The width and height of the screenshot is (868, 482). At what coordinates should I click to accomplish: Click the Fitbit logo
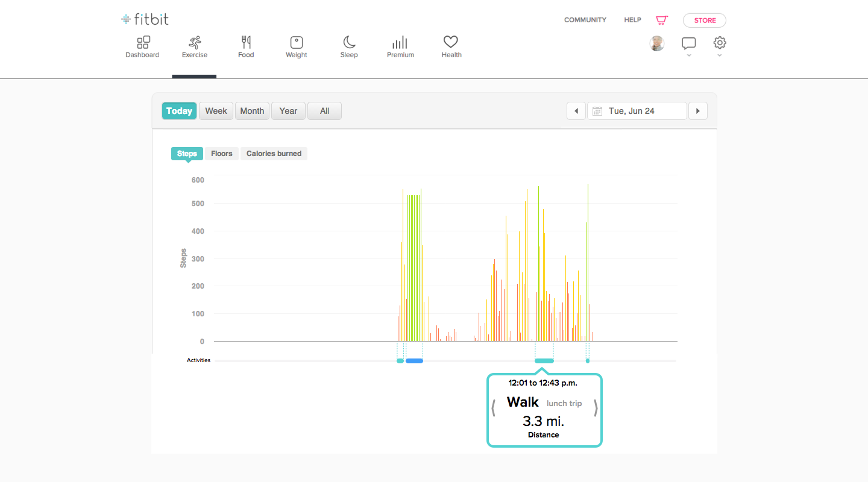tap(145, 19)
